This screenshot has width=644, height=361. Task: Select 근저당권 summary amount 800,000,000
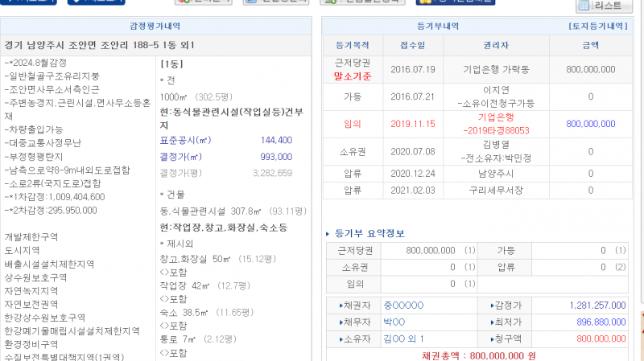tap(431, 251)
